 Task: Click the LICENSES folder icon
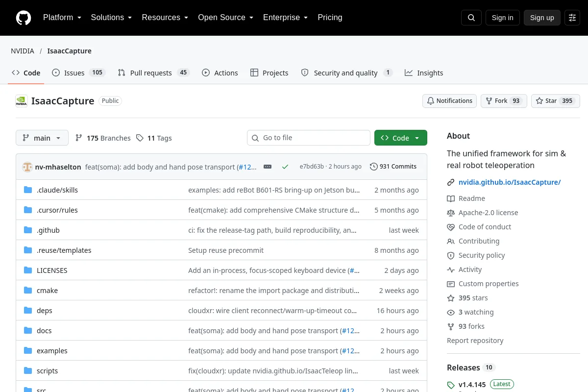[x=28, y=270]
